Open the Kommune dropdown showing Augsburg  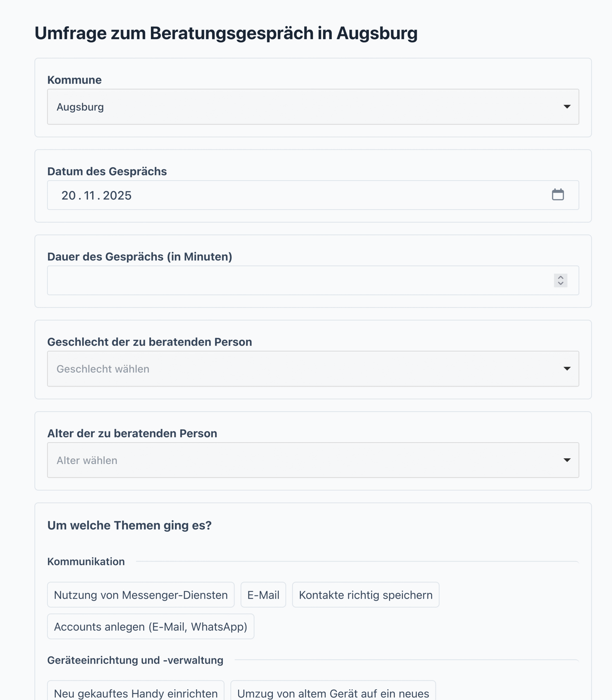307,107
